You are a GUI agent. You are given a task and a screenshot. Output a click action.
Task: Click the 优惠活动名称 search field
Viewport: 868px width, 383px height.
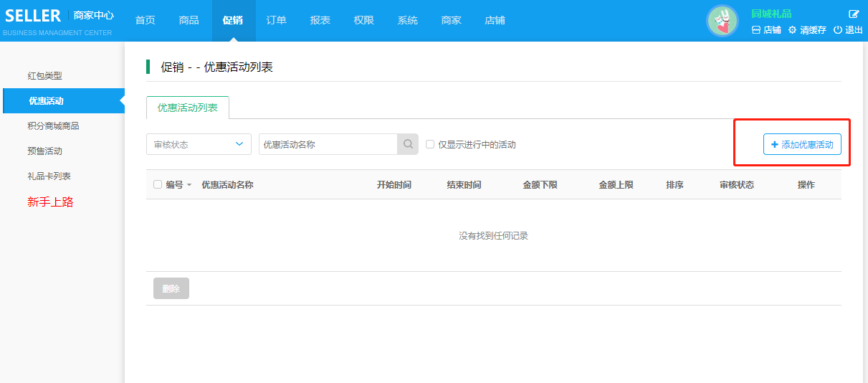[328, 144]
